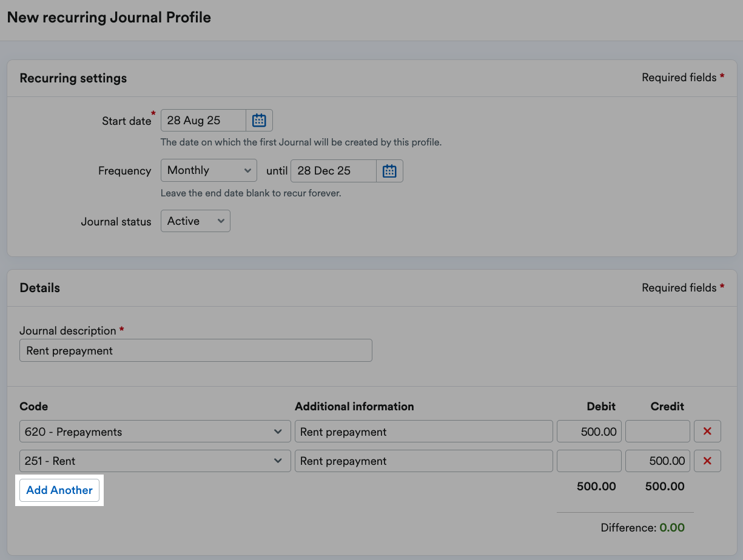The image size is (743, 560).
Task: Delete the 251 - Rent journal line
Action: tap(707, 461)
